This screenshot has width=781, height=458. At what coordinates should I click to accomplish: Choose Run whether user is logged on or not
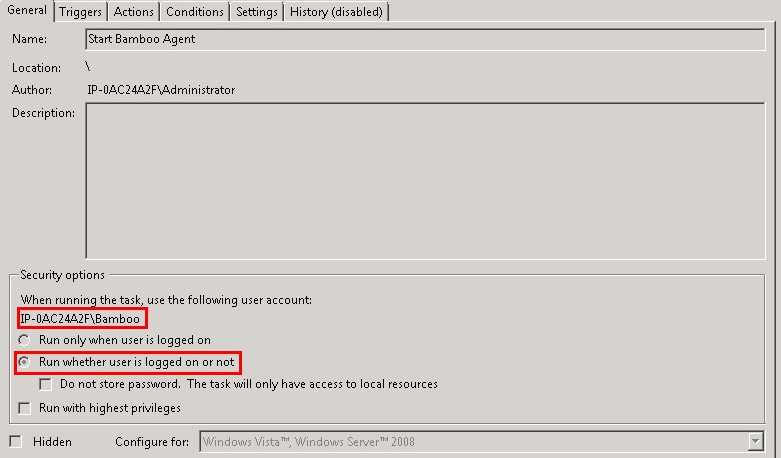(25, 361)
